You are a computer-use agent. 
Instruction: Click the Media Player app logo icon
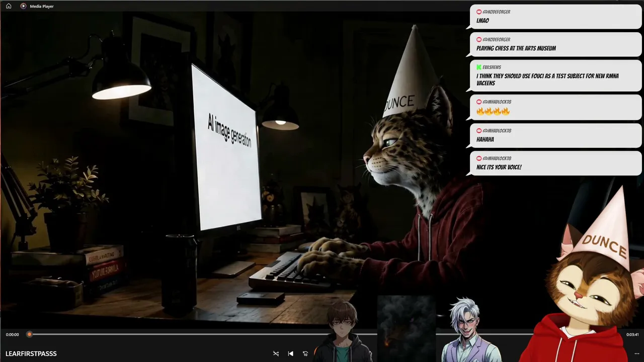pyautogui.click(x=23, y=6)
